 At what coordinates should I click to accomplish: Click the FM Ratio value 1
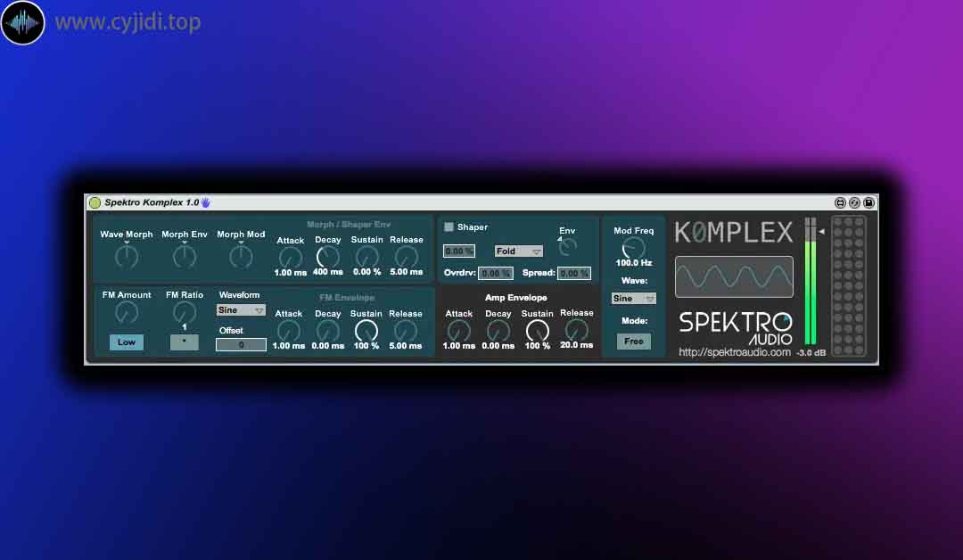(x=185, y=327)
